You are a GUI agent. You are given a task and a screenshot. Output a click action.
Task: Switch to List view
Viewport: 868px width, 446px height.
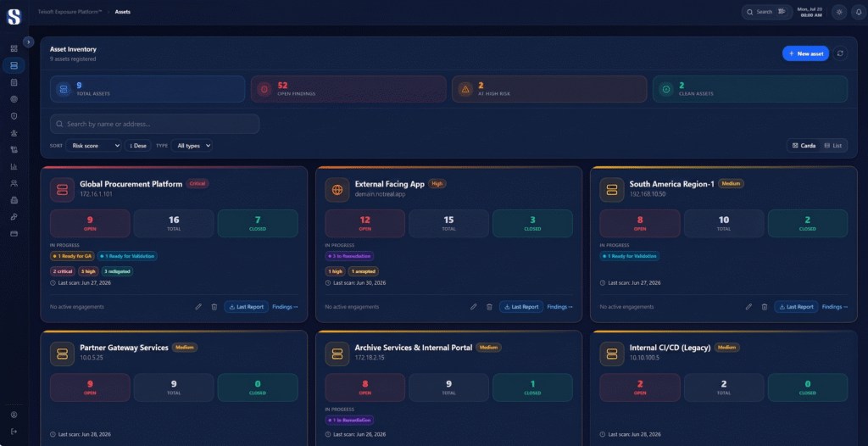coord(833,146)
